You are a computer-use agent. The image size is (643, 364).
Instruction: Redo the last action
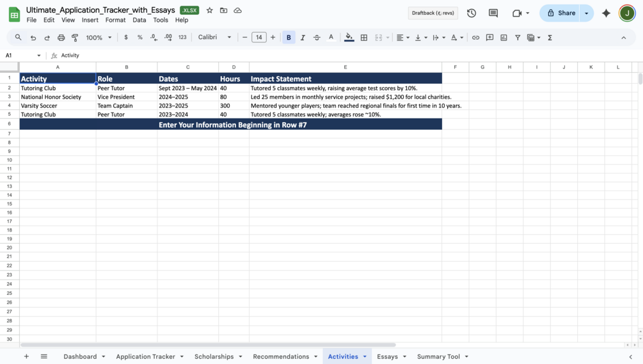point(47,37)
